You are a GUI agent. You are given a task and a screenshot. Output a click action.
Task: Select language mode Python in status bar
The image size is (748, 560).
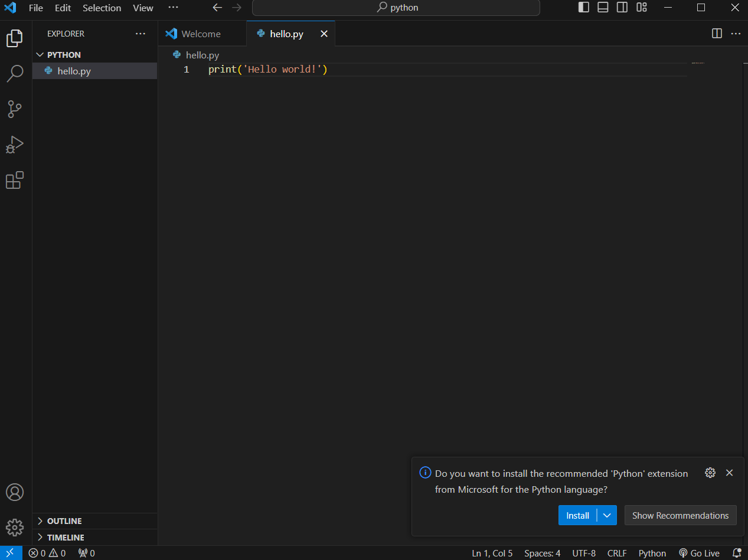[x=652, y=553]
